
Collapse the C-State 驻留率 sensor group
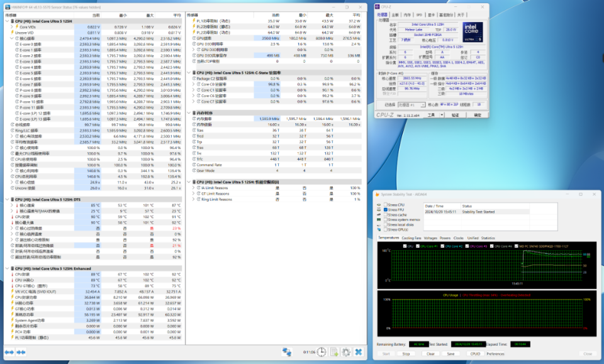pyautogui.click(x=189, y=72)
